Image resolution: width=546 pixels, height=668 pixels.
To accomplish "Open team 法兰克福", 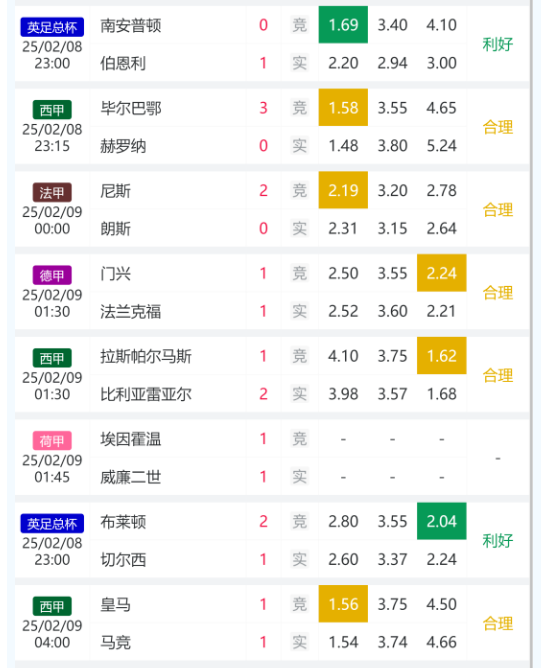I will [x=131, y=311].
